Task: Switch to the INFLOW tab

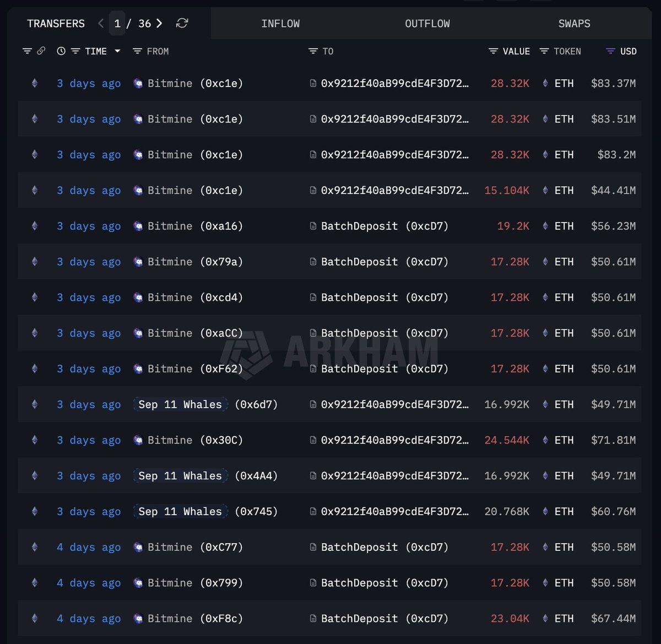Action: [280, 24]
